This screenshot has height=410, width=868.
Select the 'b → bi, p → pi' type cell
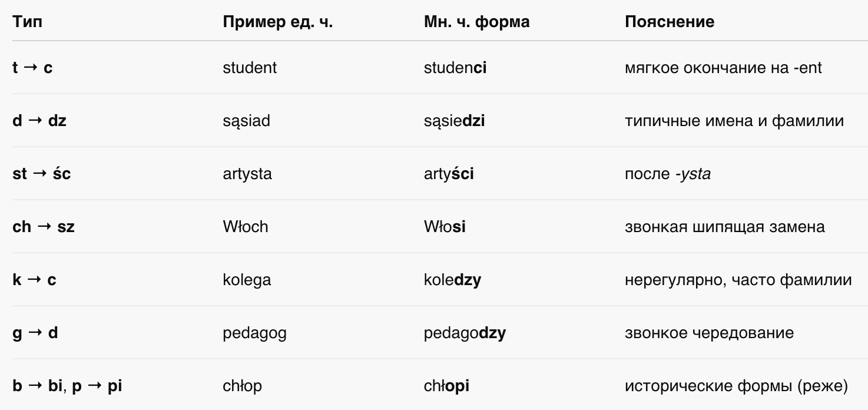click(67, 386)
